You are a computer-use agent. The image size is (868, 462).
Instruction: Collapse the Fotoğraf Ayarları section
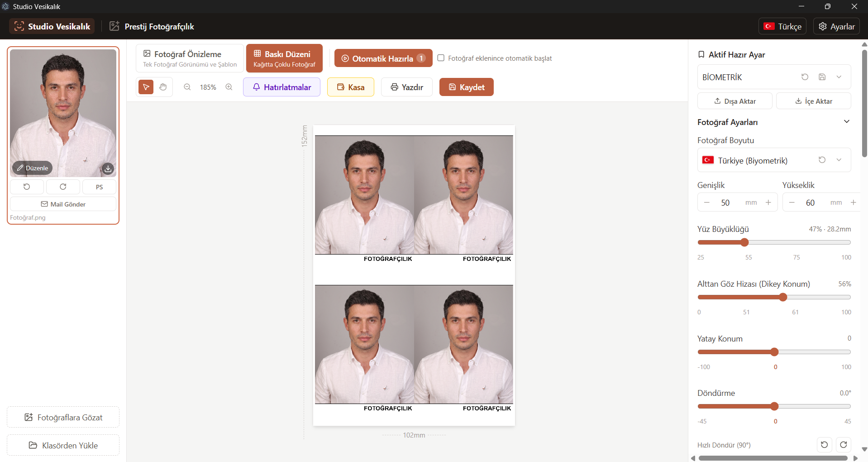[x=846, y=121]
